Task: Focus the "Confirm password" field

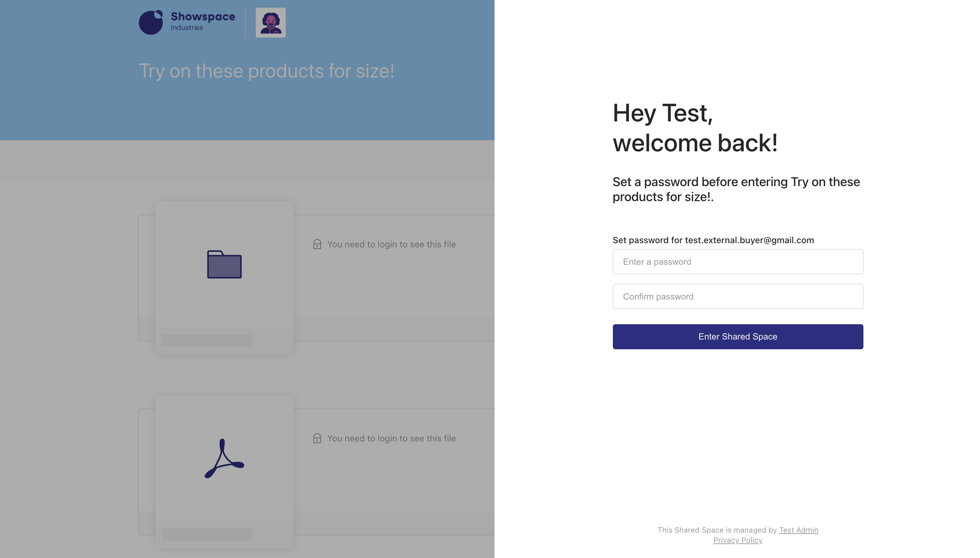Action: (x=738, y=296)
